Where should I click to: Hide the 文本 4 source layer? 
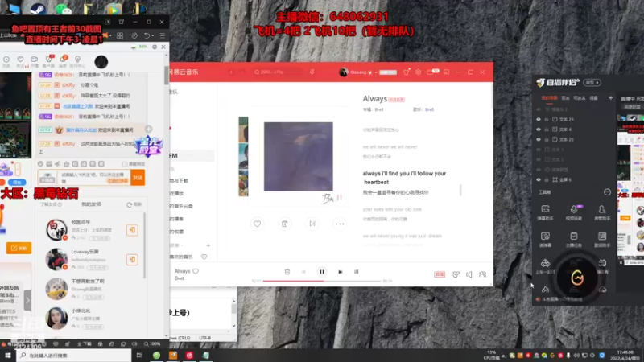539,130
